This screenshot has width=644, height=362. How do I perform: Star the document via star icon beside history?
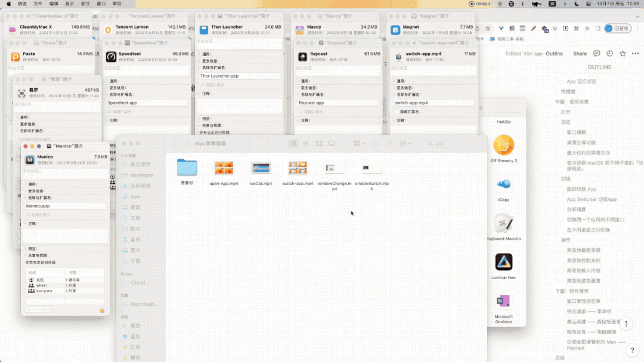pos(623,54)
